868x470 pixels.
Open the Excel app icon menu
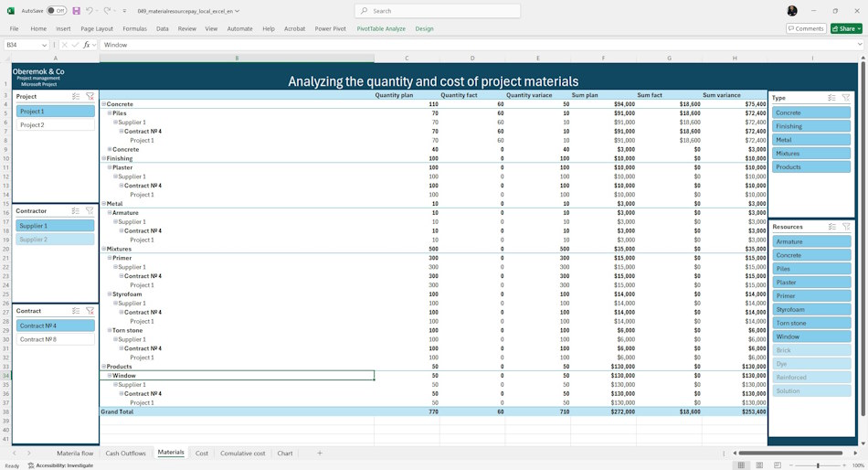point(11,11)
